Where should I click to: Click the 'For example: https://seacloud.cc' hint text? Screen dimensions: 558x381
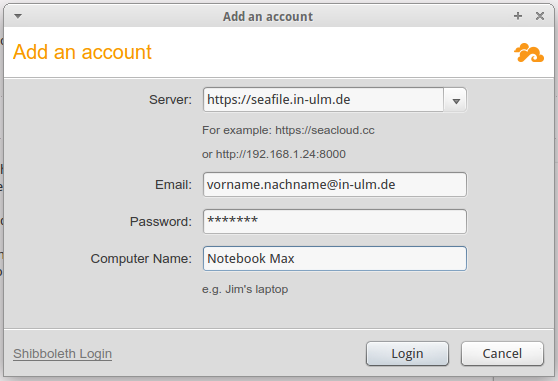[288, 130]
